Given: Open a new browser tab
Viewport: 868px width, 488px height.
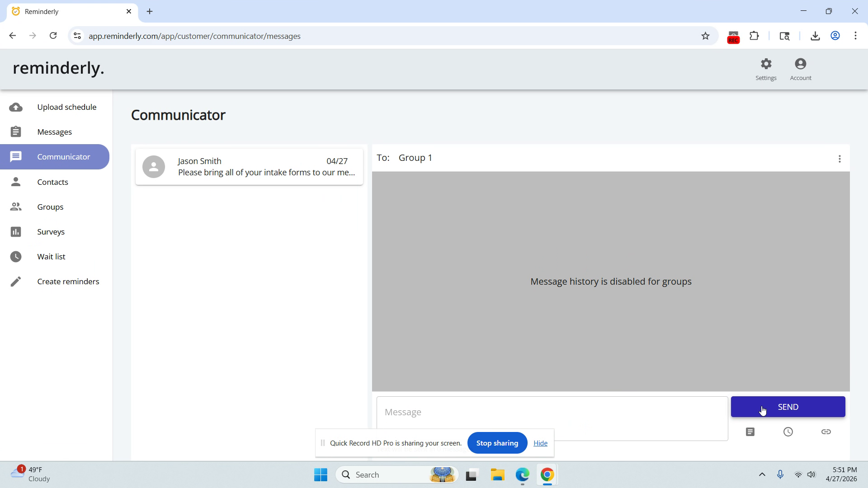Looking at the screenshot, I should click(x=150, y=11).
